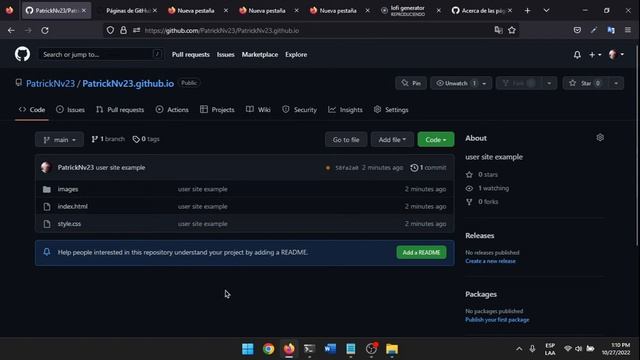View the 1 branch link
This screenshot has width=640, height=360.
108,139
